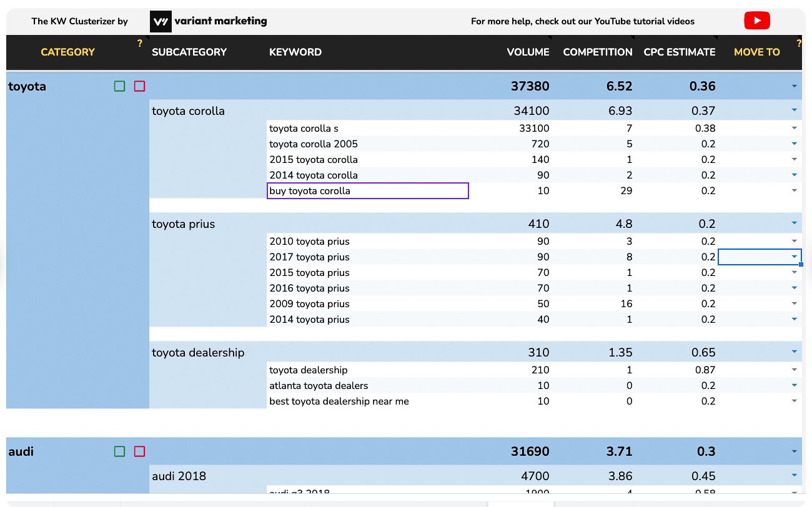The width and height of the screenshot is (812, 507).
Task: Open Move To dropdown for toyota dealership keyword row
Action: tap(794, 370)
